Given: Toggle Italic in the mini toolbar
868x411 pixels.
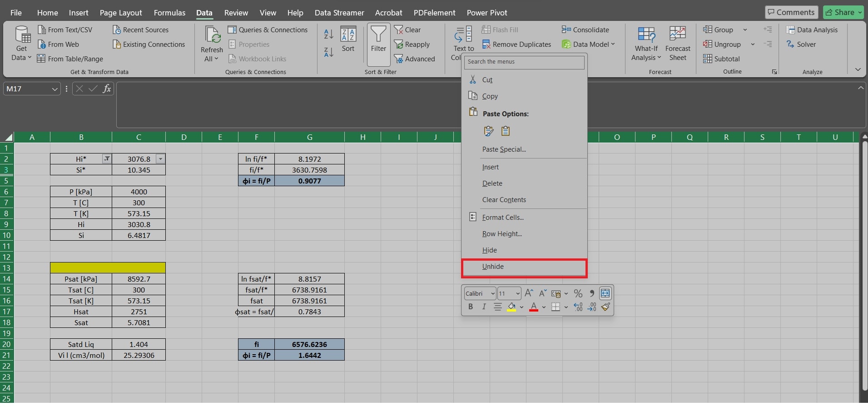Looking at the screenshot, I should click(x=484, y=307).
